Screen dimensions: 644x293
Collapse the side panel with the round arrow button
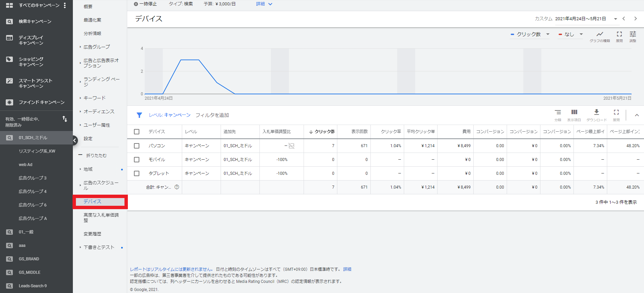tap(75, 140)
